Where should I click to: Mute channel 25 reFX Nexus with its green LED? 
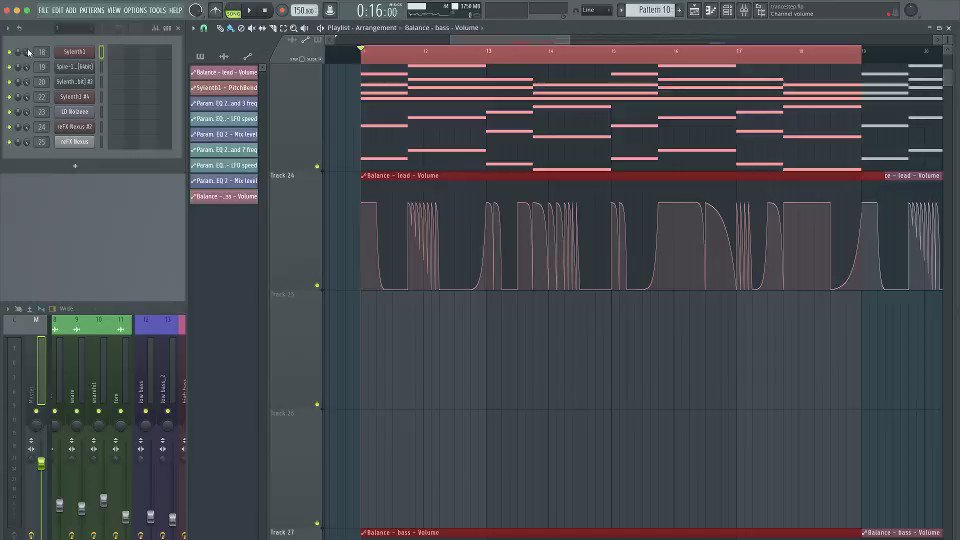pyautogui.click(x=9, y=142)
